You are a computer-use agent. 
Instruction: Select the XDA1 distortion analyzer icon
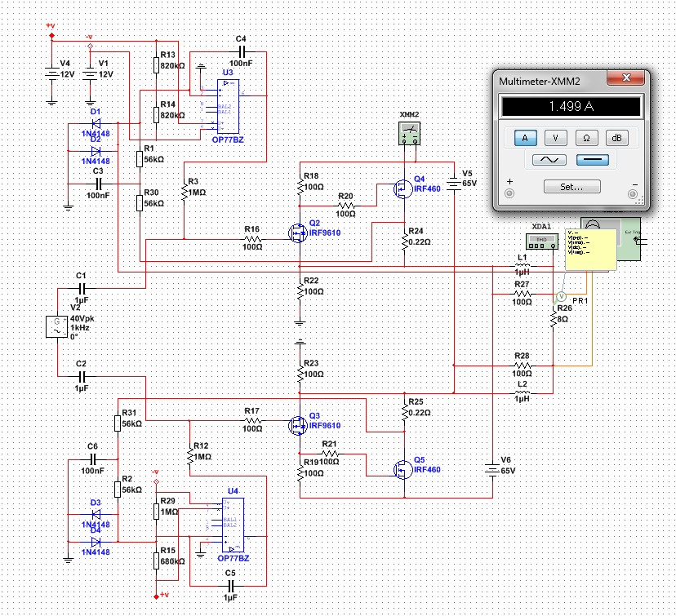point(542,242)
